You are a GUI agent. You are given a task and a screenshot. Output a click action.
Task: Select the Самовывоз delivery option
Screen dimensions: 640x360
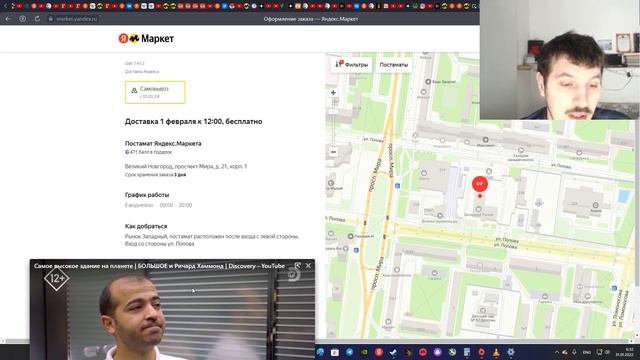coord(155,92)
